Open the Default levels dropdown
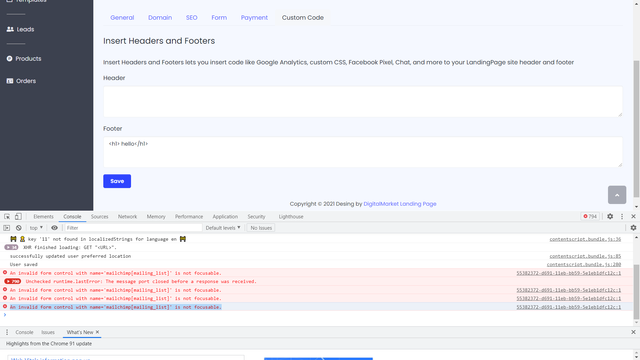 pyautogui.click(x=223, y=228)
